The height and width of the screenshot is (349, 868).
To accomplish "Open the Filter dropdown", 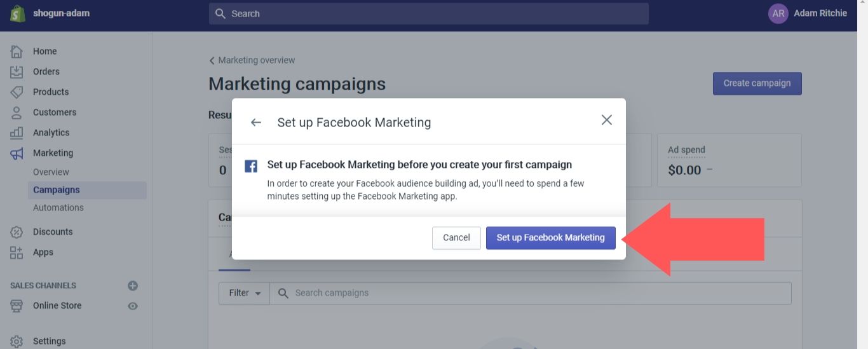I will click(244, 293).
